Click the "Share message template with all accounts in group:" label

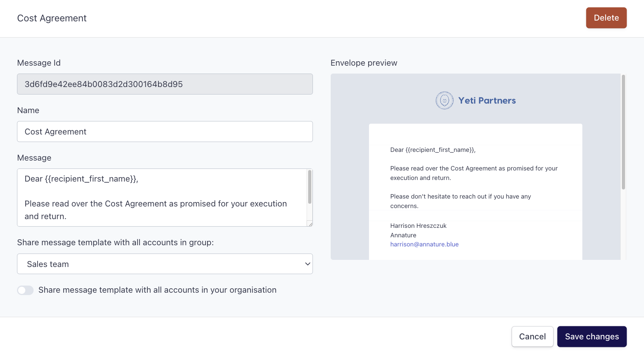click(x=115, y=242)
